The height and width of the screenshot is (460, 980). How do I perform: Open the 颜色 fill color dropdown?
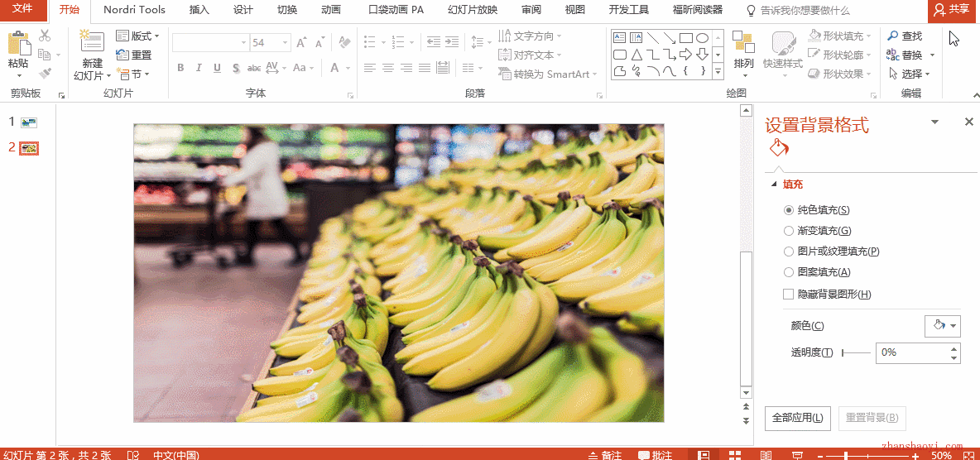(942, 326)
